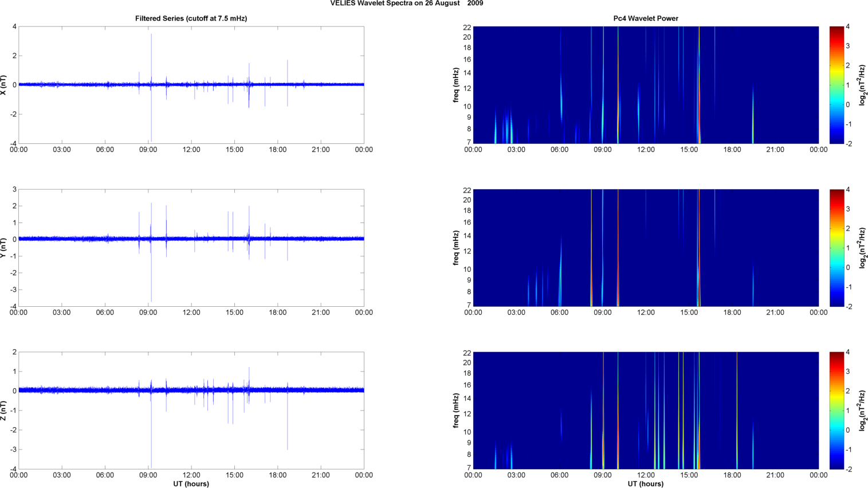Click the X (nT) axis label
Image resolution: width=868 pixels, height=488 pixels.
(4, 85)
